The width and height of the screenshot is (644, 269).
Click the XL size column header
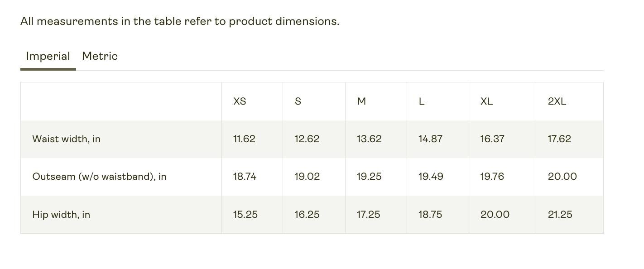(486, 101)
